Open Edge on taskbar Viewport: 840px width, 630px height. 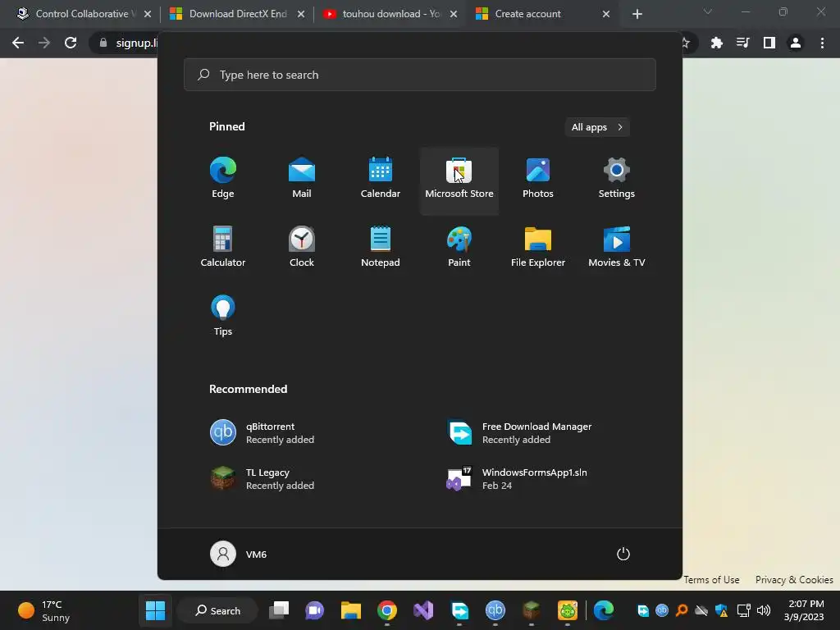(604, 610)
